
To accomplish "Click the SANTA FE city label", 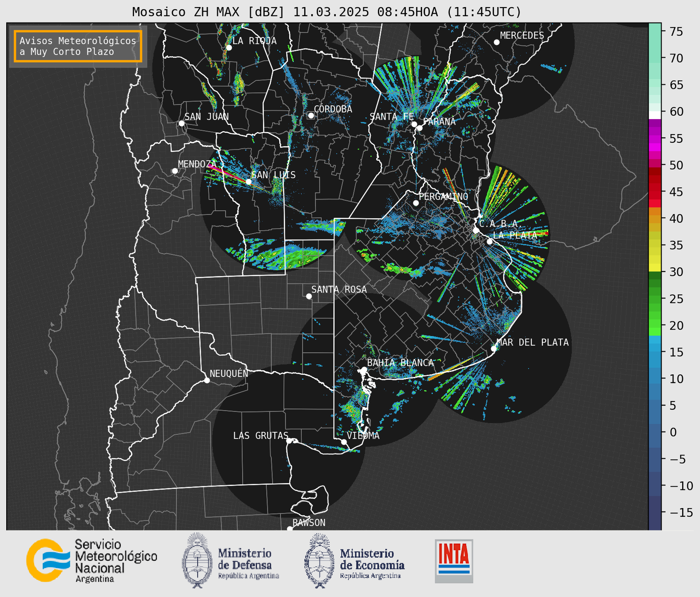I will tap(392, 117).
